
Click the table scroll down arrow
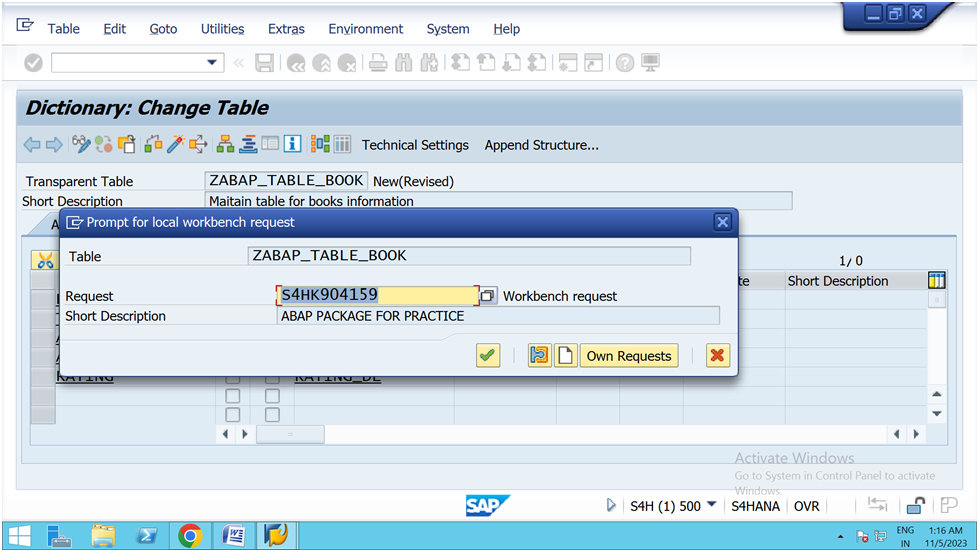(x=937, y=413)
